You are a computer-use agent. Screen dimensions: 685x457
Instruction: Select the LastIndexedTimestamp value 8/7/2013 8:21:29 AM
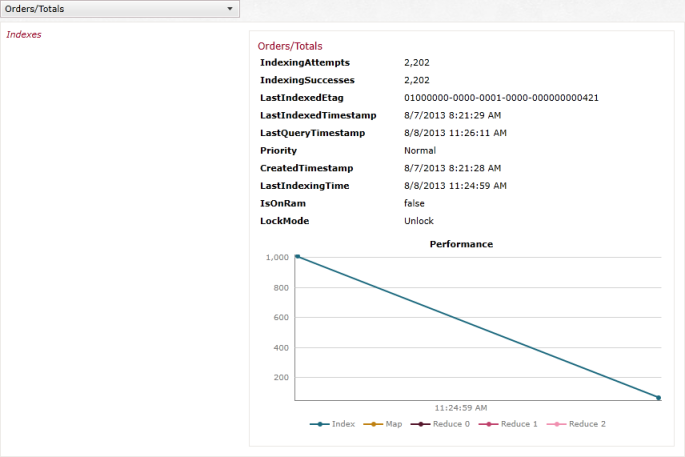[x=452, y=115]
